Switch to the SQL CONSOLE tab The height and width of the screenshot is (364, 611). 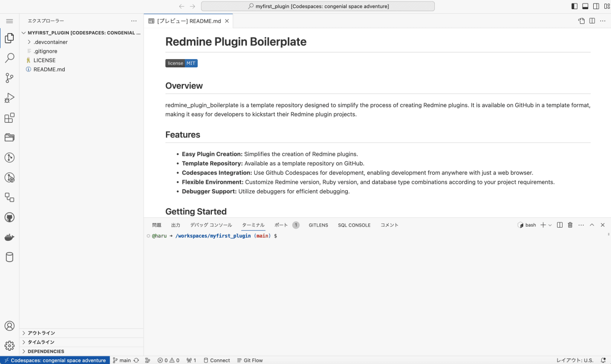(354, 225)
